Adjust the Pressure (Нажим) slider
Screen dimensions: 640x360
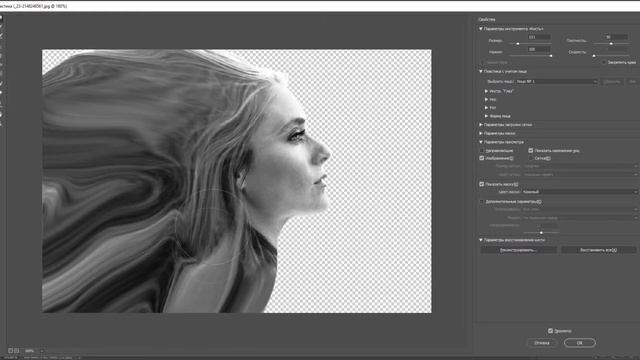coord(551,56)
